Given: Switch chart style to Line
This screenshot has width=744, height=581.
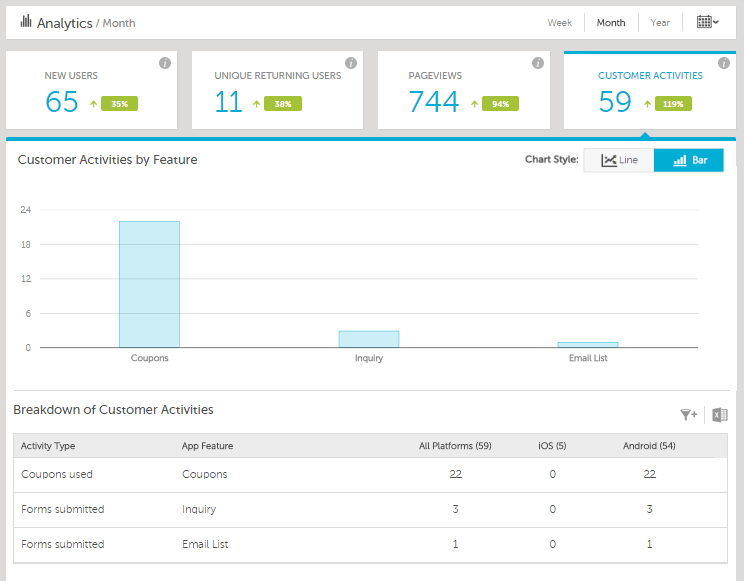Looking at the screenshot, I should (619, 160).
